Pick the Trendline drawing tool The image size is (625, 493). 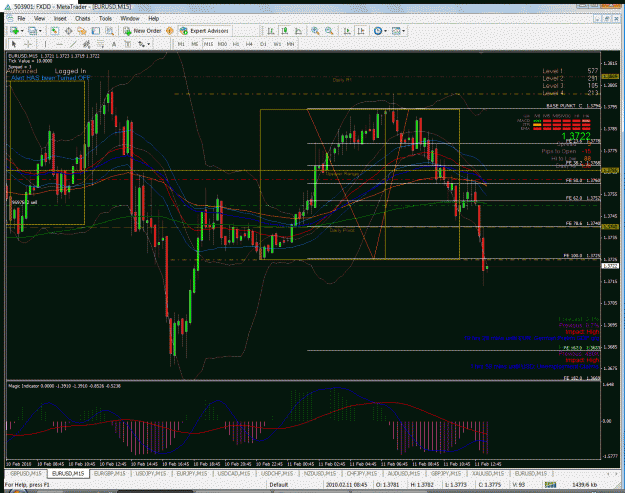73,44
